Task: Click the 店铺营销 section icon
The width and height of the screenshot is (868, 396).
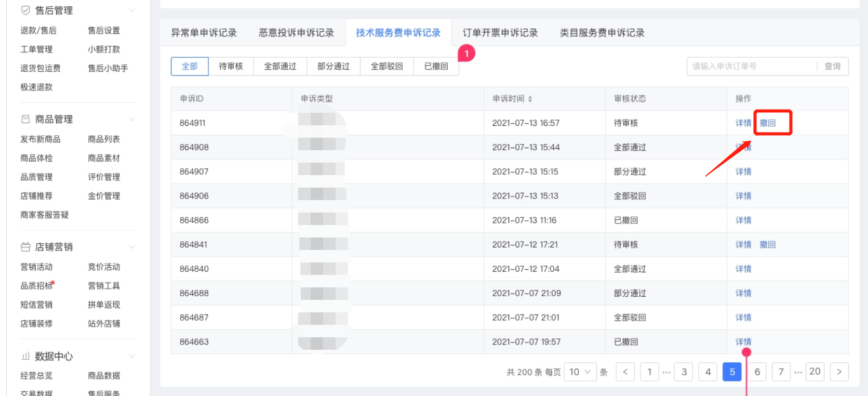Action: (x=25, y=247)
